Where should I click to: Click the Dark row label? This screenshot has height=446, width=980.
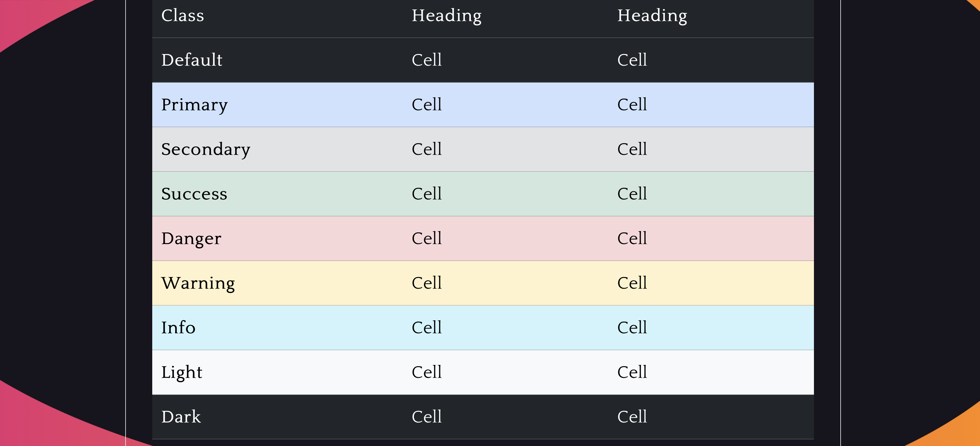(x=181, y=417)
